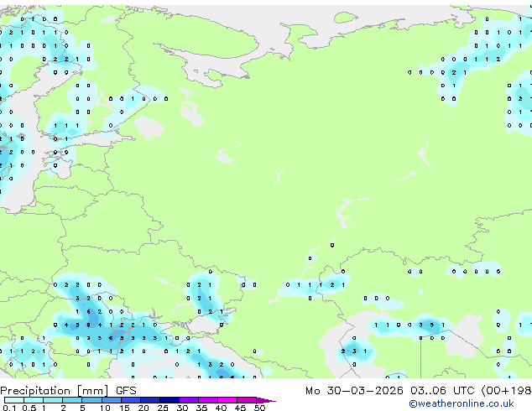
Task: Click legend scale value '10'
Action: pyautogui.click(x=105, y=408)
